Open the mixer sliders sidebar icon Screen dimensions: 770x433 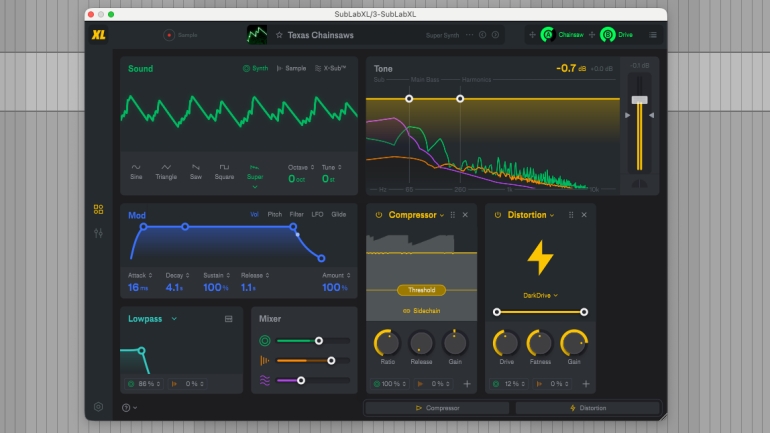click(x=98, y=233)
